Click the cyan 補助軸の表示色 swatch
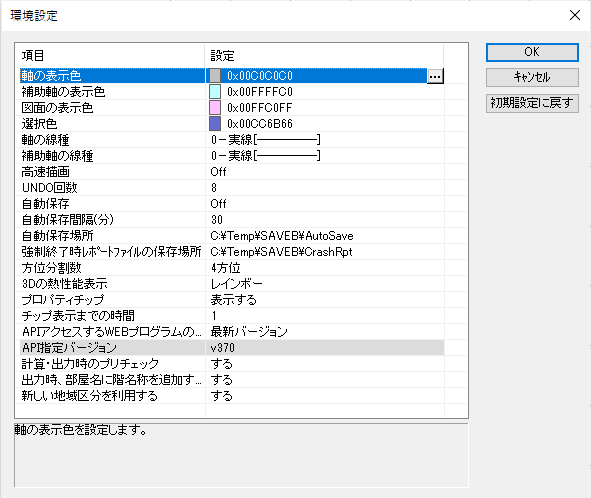 point(215,92)
